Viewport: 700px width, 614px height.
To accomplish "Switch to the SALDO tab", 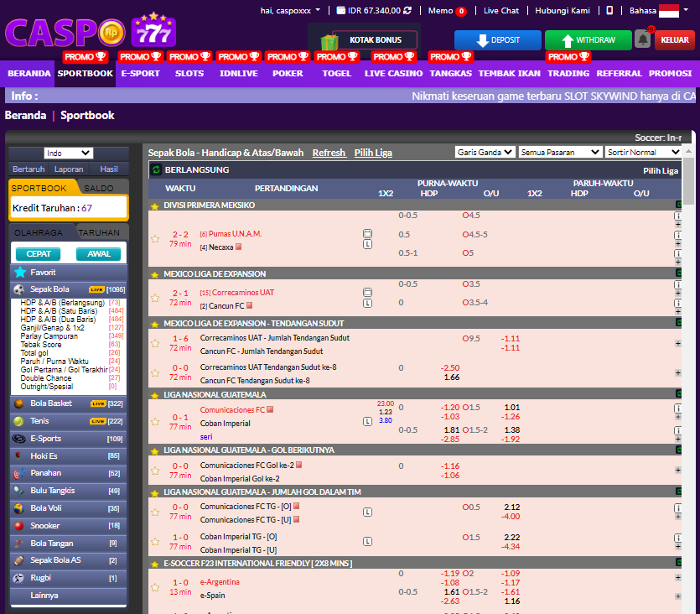I will pyautogui.click(x=99, y=188).
